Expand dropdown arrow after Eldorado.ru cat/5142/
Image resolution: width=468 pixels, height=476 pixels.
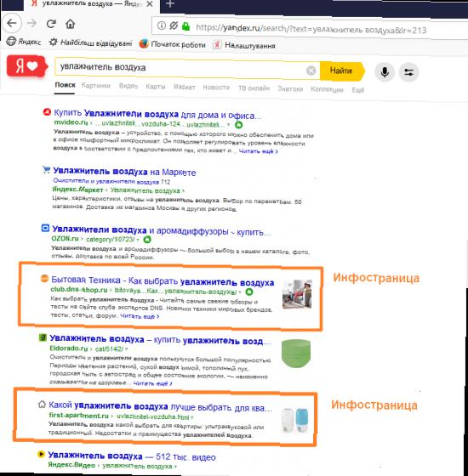click(126, 349)
